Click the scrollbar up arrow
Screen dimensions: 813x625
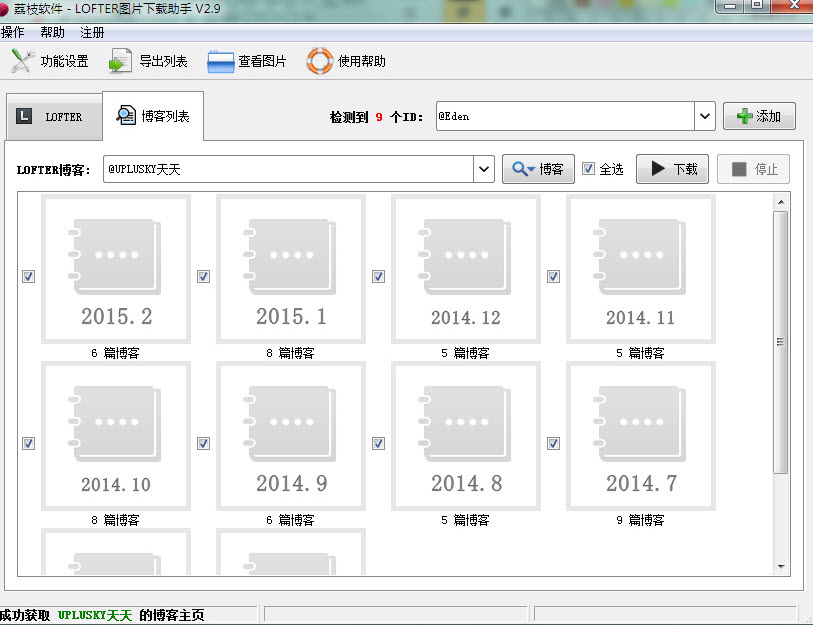(781, 202)
